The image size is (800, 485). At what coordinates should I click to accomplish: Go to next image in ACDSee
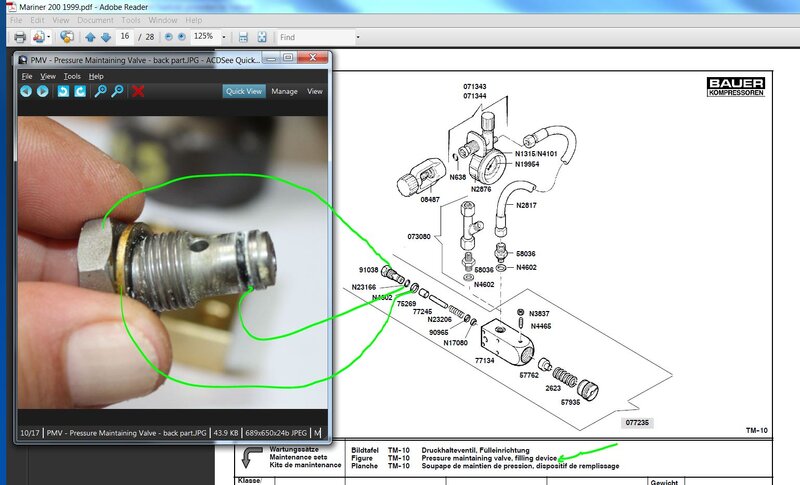coord(43,91)
